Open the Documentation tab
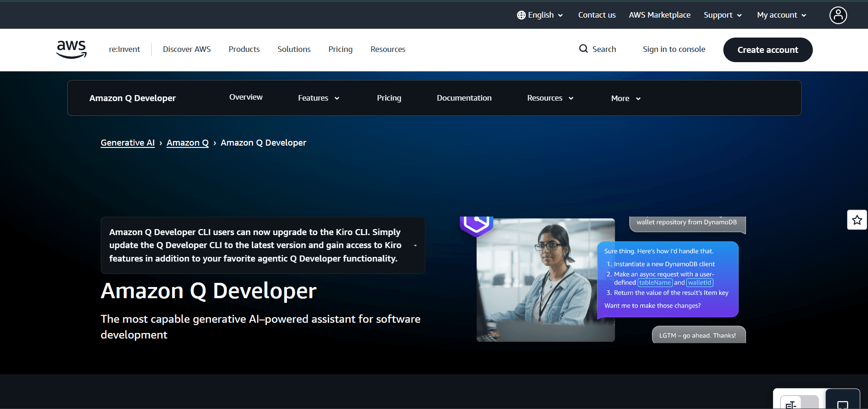 click(x=464, y=98)
